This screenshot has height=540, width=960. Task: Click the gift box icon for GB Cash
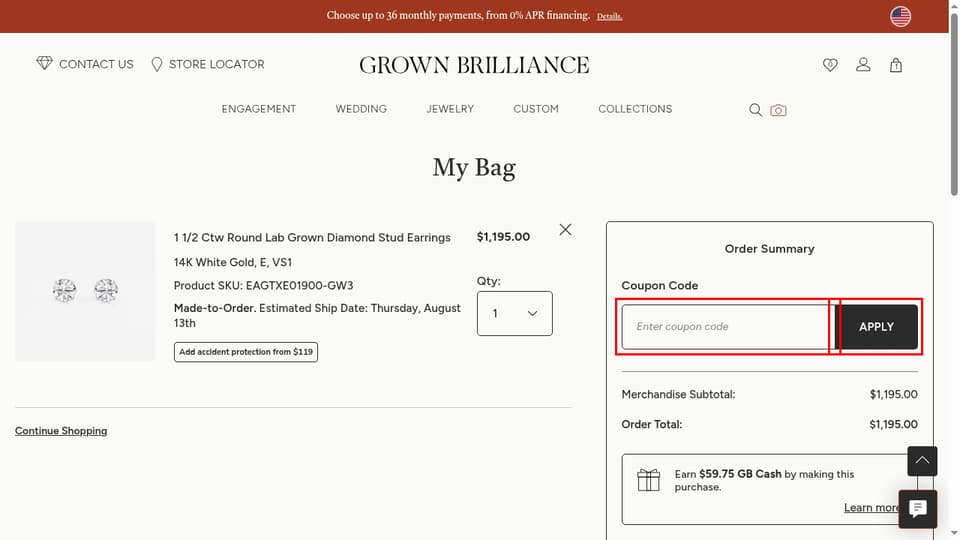(x=648, y=480)
